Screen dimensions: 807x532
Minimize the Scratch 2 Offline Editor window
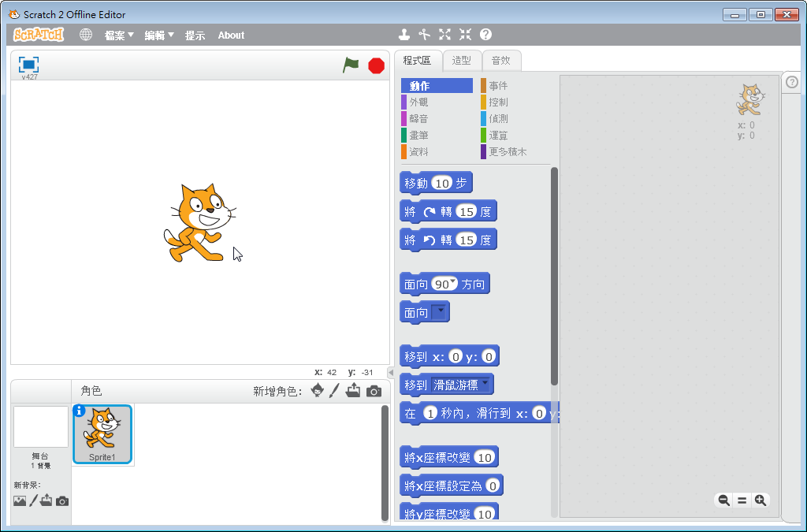(734, 15)
